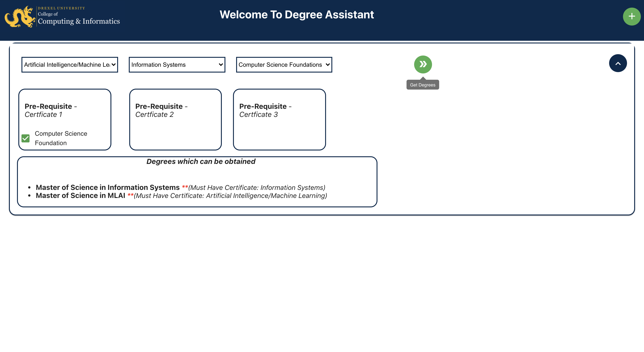The height and width of the screenshot is (352, 644).
Task: Click the green Get Degrees arrow button
Action: tap(423, 64)
